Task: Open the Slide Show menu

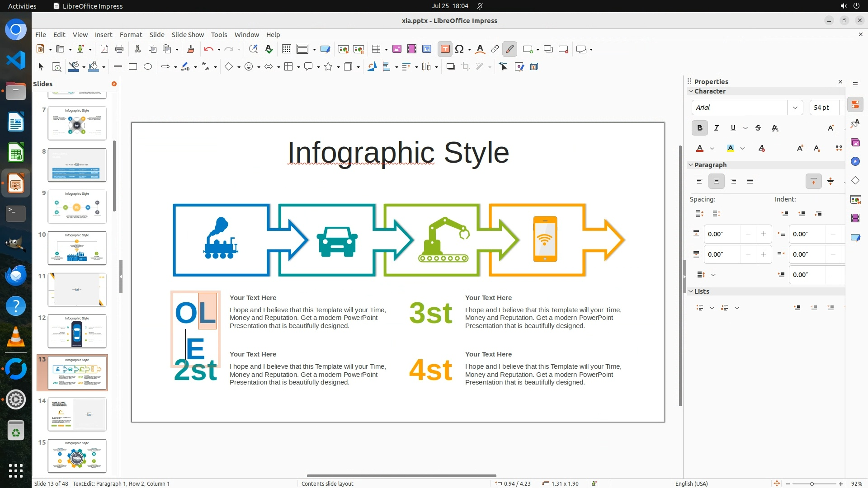Action: tap(187, 35)
